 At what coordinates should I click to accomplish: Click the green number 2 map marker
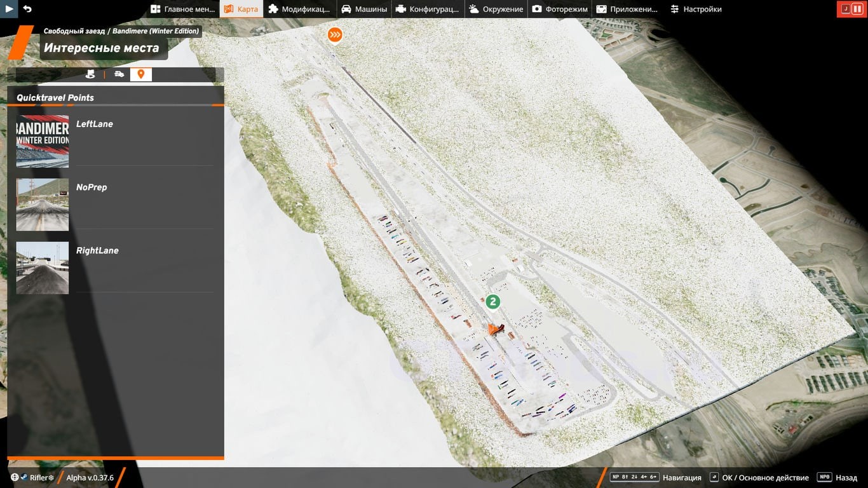(x=492, y=302)
